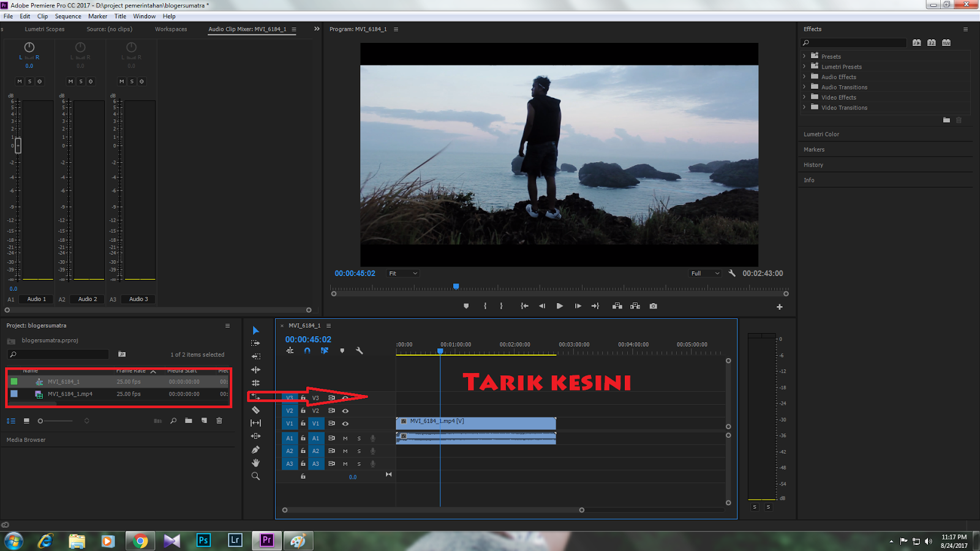This screenshot has height=551, width=980.
Task: Switch to the Workspaces tab
Action: click(x=171, y=29)
